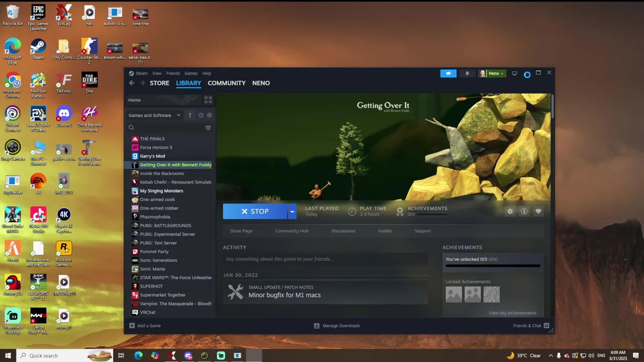Viewport: 644px width, 362px height.
Task: Go to the STORE tab
Action: pos(159,83)
